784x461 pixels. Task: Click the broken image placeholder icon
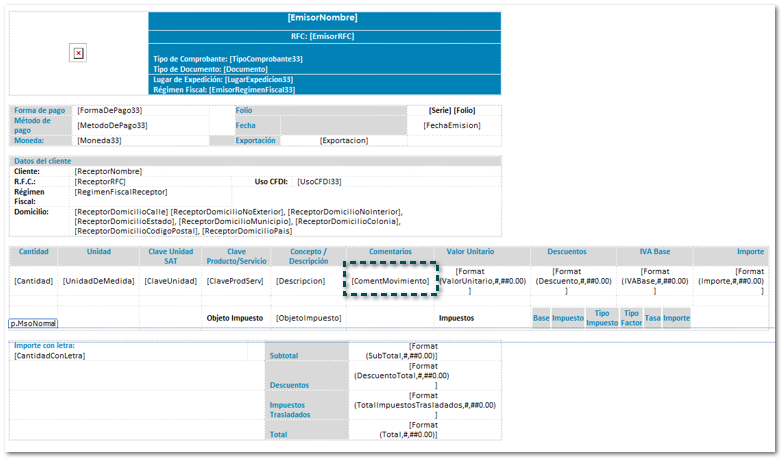[79, 53]
